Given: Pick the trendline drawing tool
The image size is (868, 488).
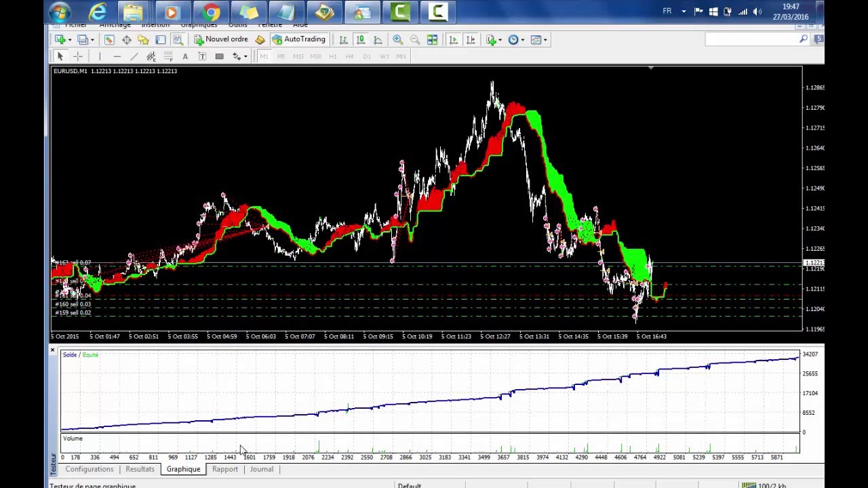Looking at the screenshot, I should point(134,56).
